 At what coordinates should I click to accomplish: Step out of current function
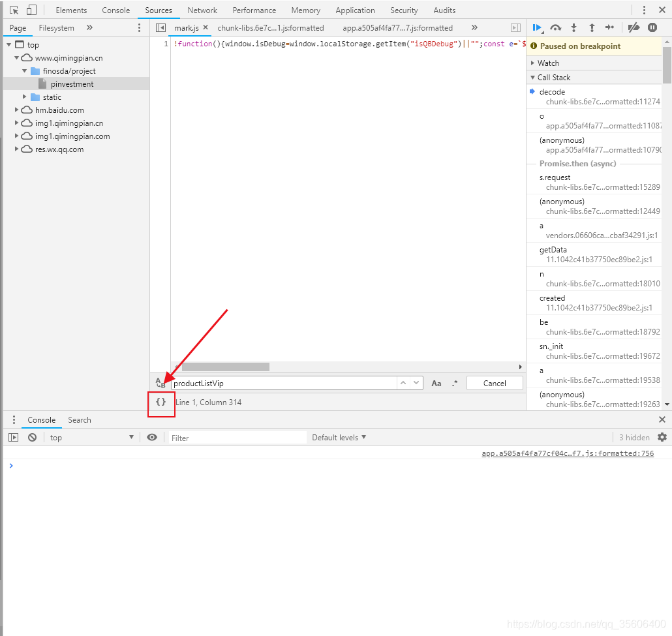(x=592, y=28)
